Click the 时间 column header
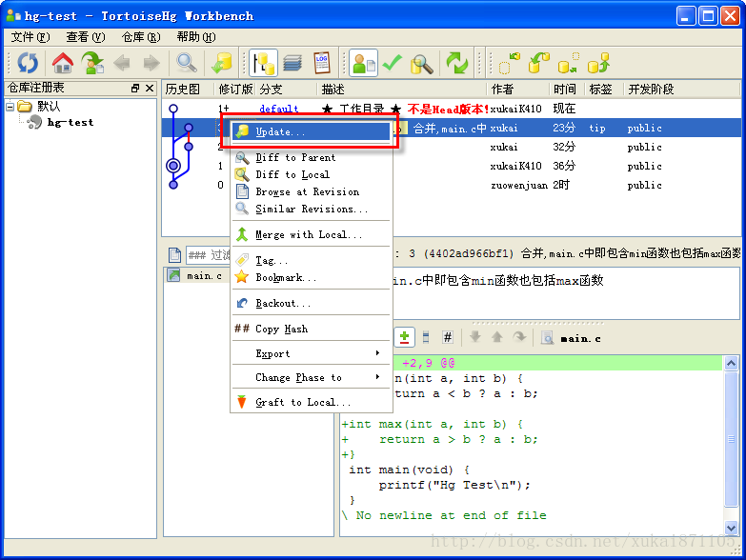 [x=567, y=90]
